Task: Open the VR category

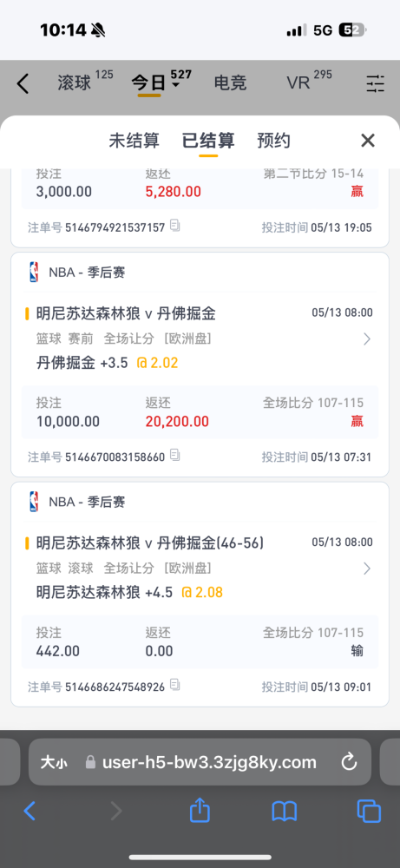Action: (x=298, y=83)
